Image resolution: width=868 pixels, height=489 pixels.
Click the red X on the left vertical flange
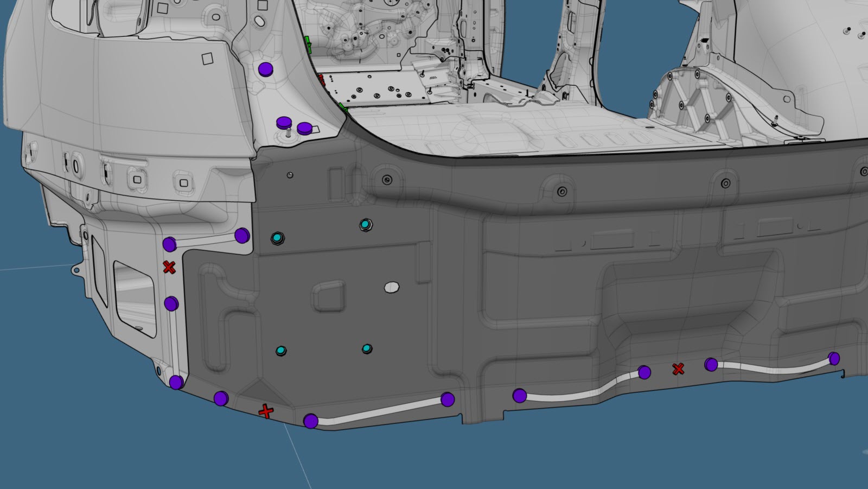(169, 267)
